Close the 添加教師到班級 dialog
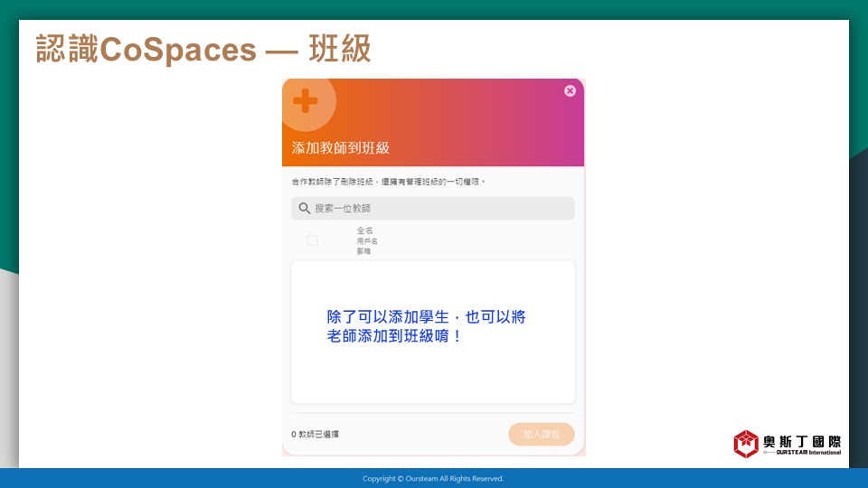 [x=570, y=90]
